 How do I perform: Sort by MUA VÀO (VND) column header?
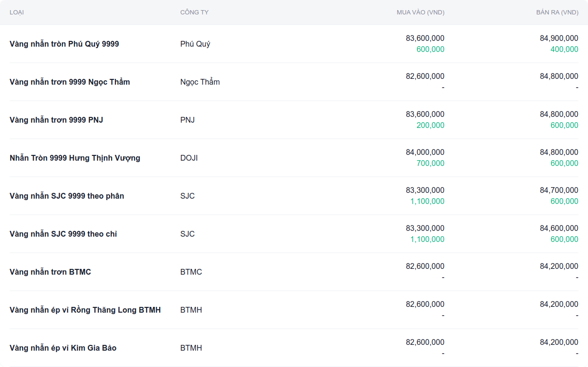point(420,13)
